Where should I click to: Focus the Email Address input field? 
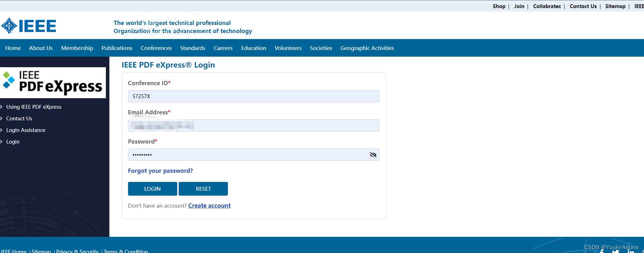pyautogui.click(x=254, y=126)
